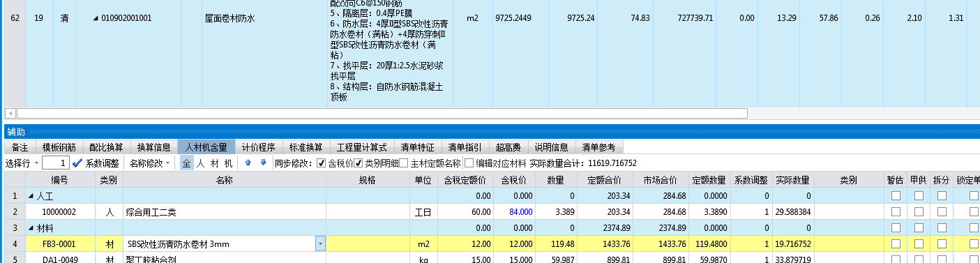Image resolution: width=980 pixels, height=263 pixels.
Task: Uncheck the 类别明细 checkbox
Action: point(359,163)
